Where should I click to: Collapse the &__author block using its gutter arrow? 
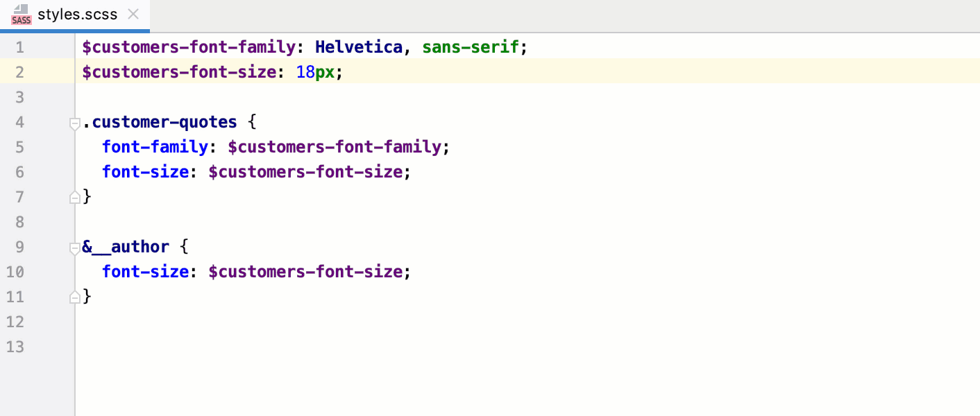point(74,247)
